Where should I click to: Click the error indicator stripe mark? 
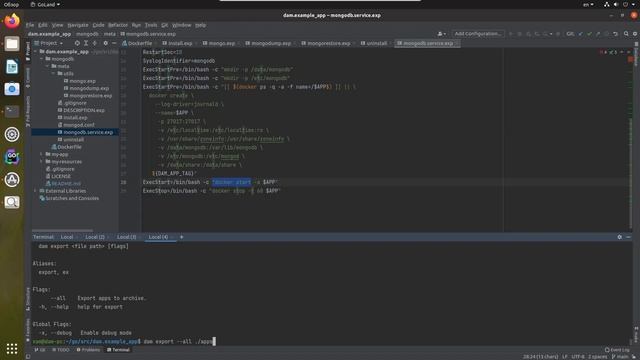click(x=631, y=60)
